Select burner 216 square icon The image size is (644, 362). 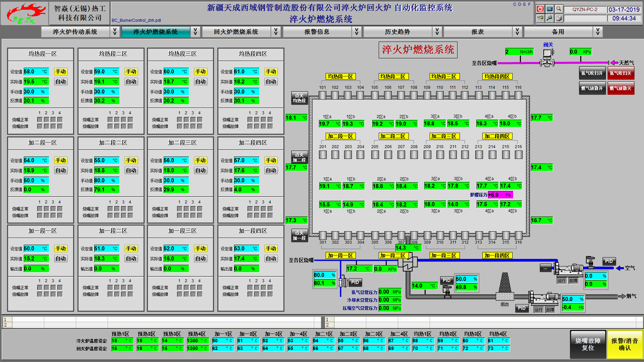click(x=519, y=155)
